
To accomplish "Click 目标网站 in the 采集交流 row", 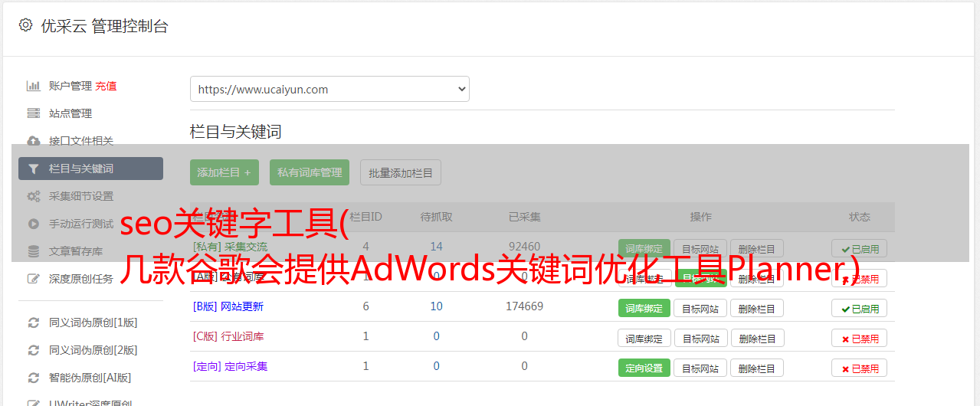I will point(700,249).
